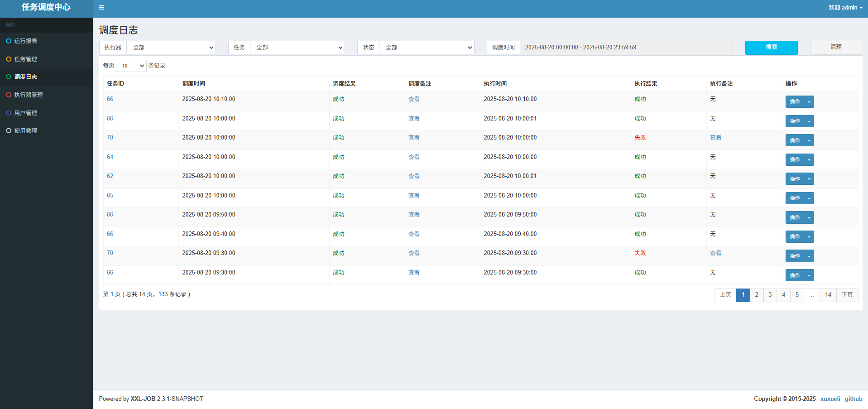Click 操作 button for 09:40:00 row

795,237
